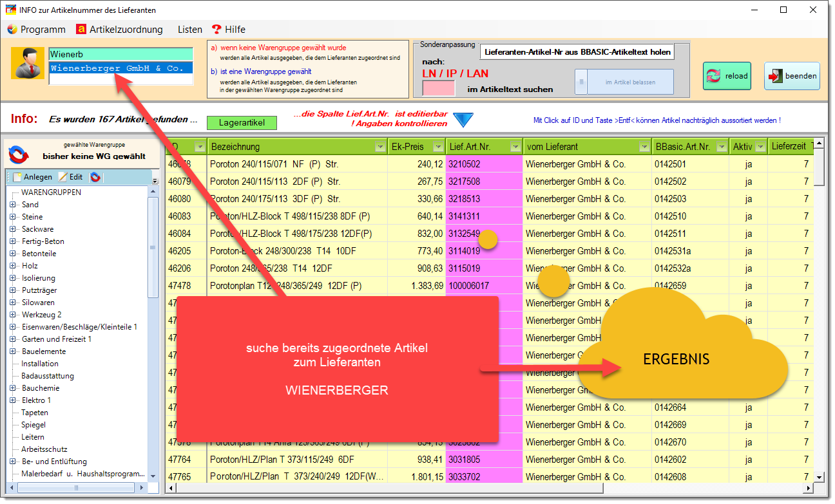Click ID cell 47764
Screen dimensions: 835x504
tap(186, 460)
